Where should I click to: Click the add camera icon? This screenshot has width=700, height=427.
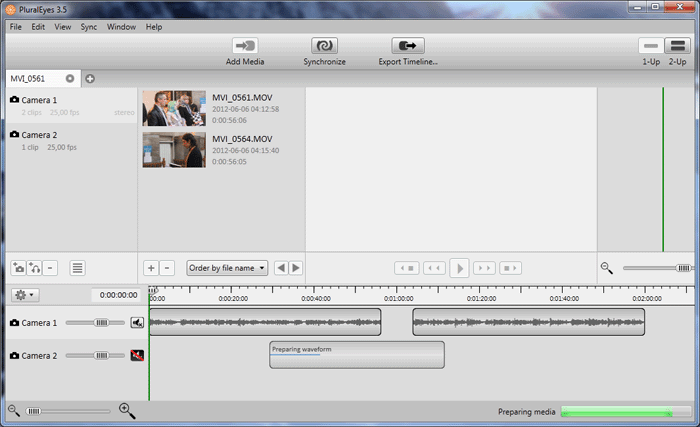[x=18, y=268]
